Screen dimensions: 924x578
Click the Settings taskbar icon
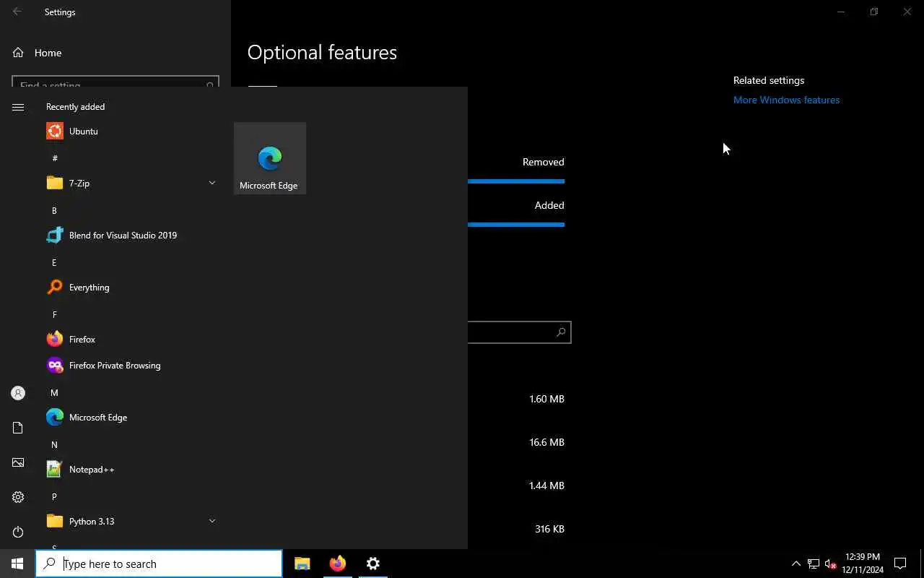coord(373,564)
